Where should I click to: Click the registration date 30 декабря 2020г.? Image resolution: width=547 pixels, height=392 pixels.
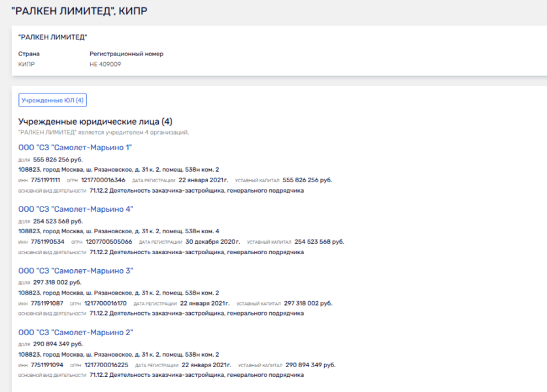(x=212, y=242)
